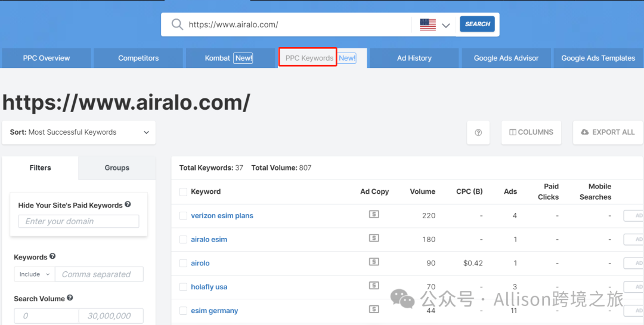
Task: Sort by the CPC (B) column header
Action: click(469, 192)
